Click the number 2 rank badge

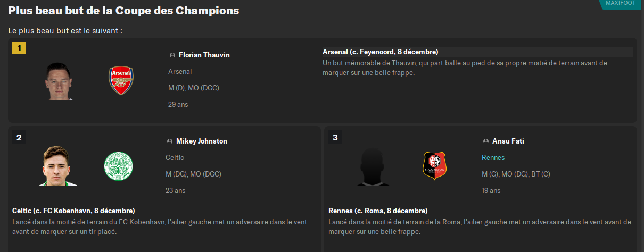pos(19,138)
